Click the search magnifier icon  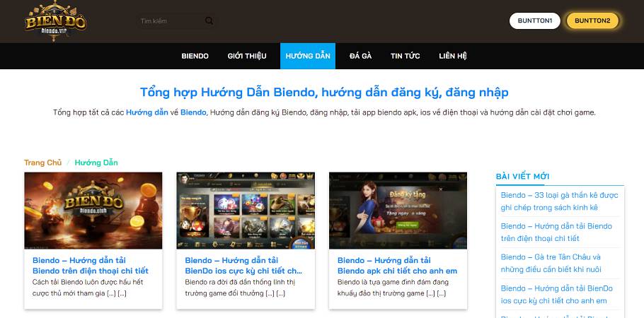[x=209, y=21]
